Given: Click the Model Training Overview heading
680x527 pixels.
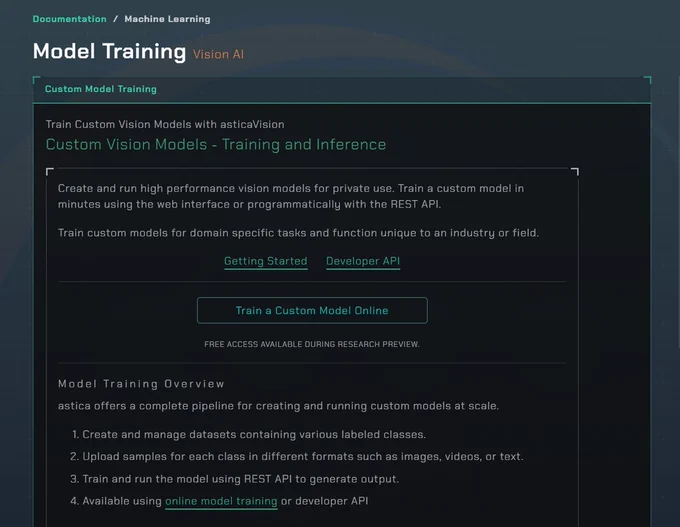Looking at the screenshot, I should pyautogui.click(x=141, y=384).
